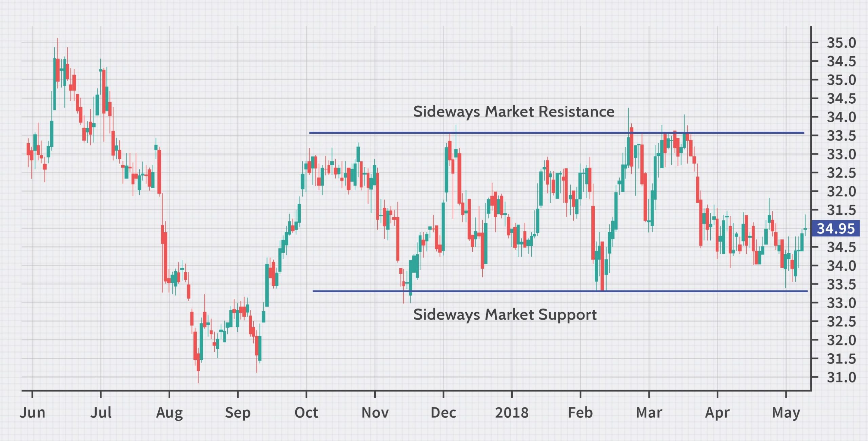
Task: Click the Aug label on time axis
Action: pyautogui.click(x=170, y=413)
